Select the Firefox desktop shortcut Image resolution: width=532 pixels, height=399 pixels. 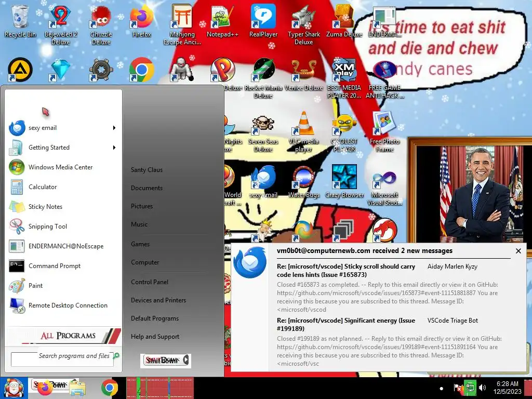pyautogui.click(x=141, y=21)
